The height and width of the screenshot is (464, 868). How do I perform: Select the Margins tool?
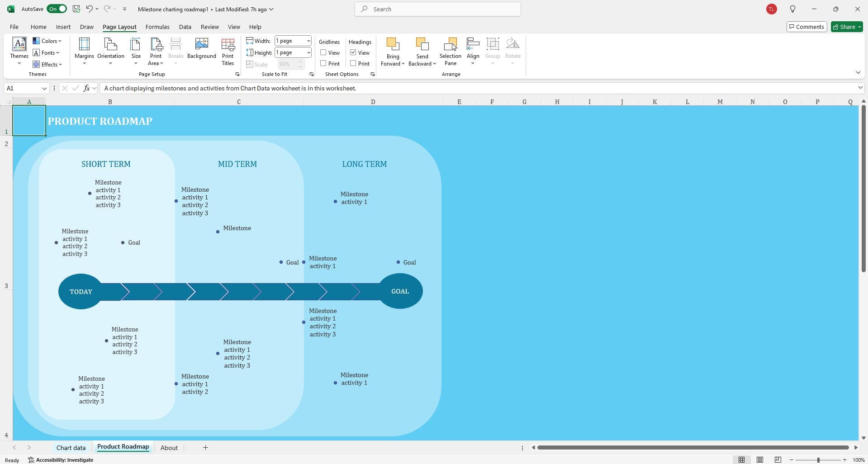tap(84, 51)
